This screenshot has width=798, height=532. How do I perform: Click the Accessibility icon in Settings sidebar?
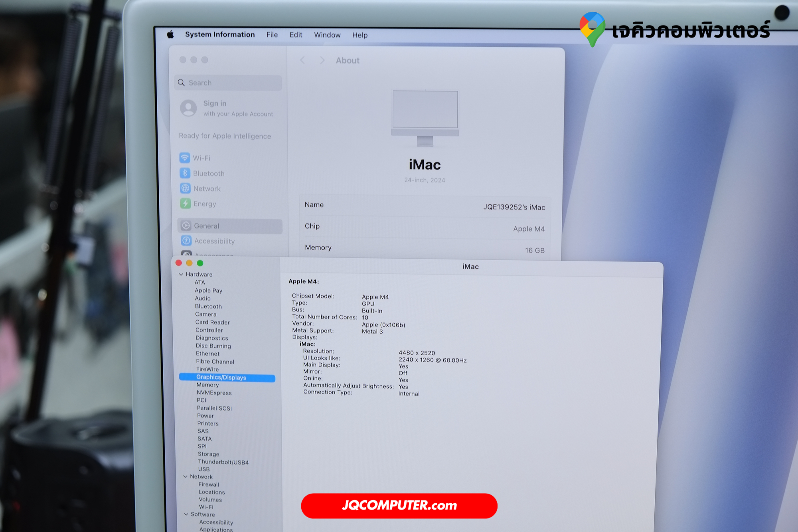point(186,241)
